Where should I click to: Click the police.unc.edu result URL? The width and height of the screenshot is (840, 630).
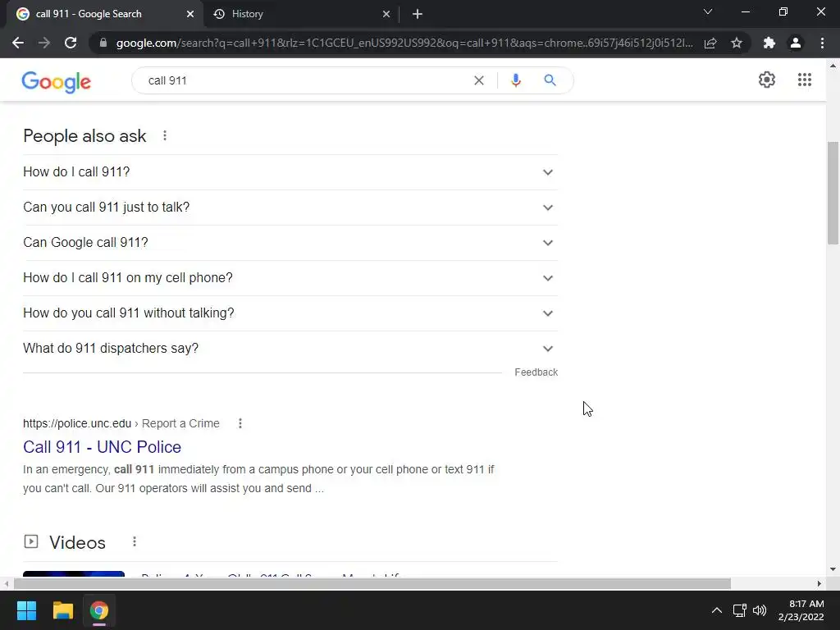point(121,423)
